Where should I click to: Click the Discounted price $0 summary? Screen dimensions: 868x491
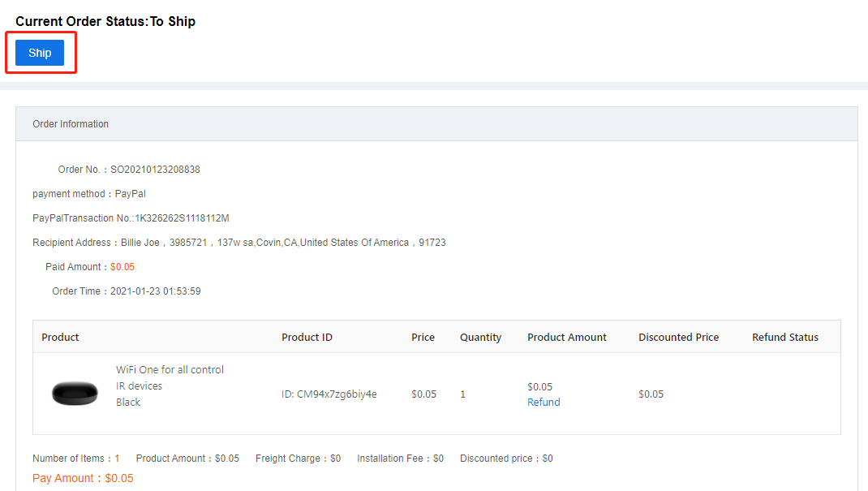[x=506, y=459]
